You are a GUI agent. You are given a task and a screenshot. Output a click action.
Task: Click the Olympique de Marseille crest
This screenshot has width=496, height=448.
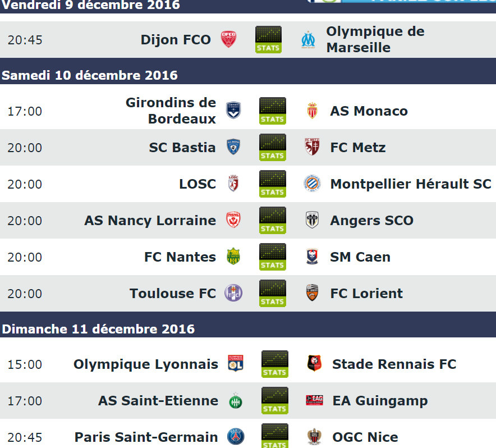click(x=308, y=39)
